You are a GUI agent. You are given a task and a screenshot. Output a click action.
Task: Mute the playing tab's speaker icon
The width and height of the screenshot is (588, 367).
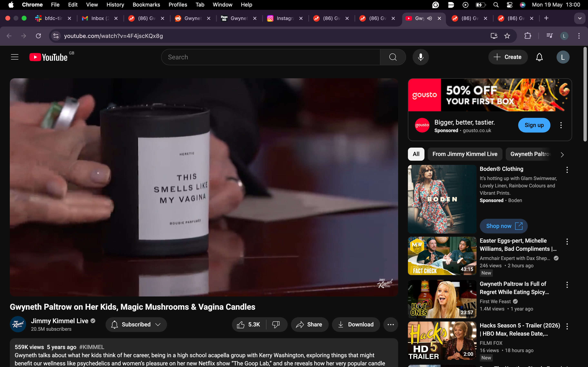(429, 18)
